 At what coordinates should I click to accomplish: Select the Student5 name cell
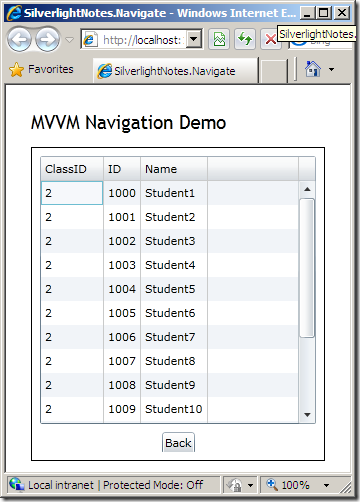[x=174, y=289]
